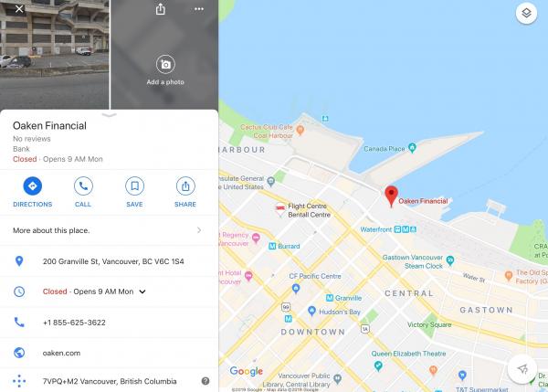Tap the blue Directions icon
The image size is (548, 392).
[33, 186]
